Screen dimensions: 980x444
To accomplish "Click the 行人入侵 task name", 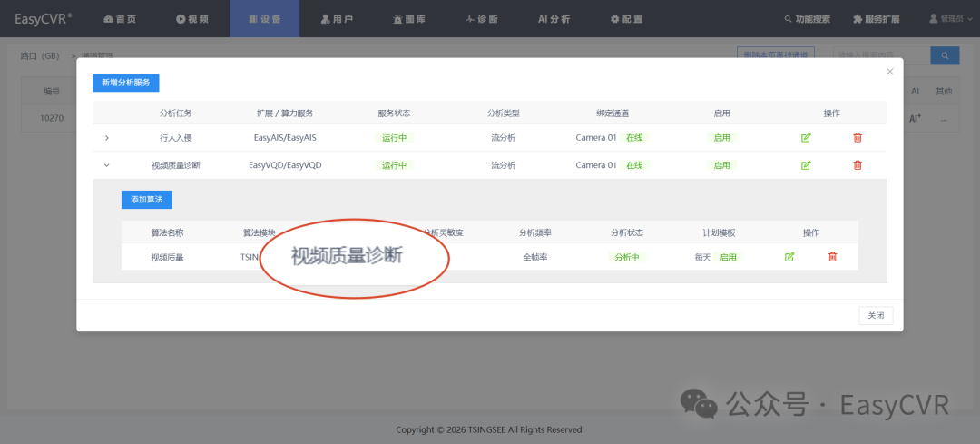I will pos(176,138).
